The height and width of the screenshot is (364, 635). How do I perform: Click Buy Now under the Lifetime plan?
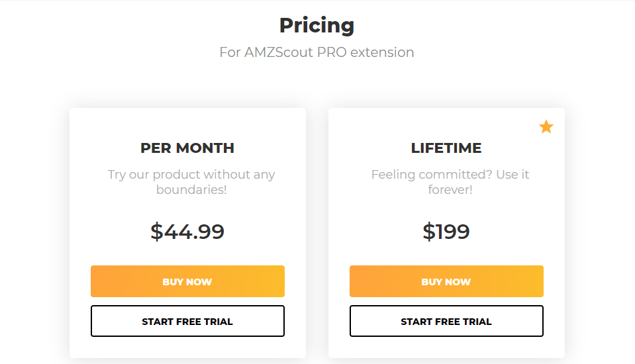[x=446, y=281]
